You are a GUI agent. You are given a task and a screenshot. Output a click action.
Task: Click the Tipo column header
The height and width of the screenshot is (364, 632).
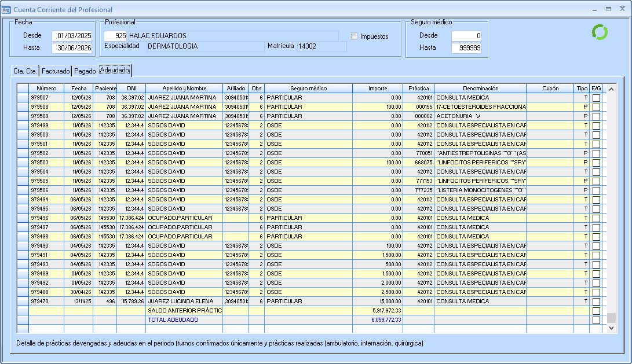582,88
